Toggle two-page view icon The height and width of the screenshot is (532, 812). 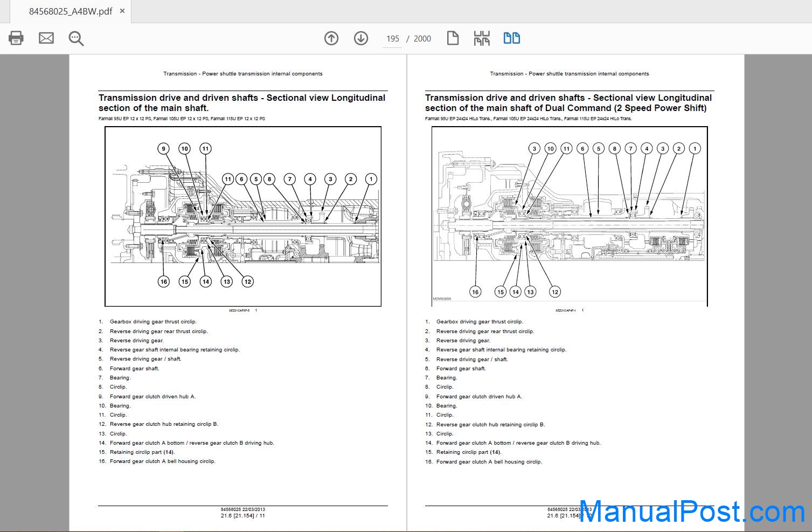click(x=511, y=38)
